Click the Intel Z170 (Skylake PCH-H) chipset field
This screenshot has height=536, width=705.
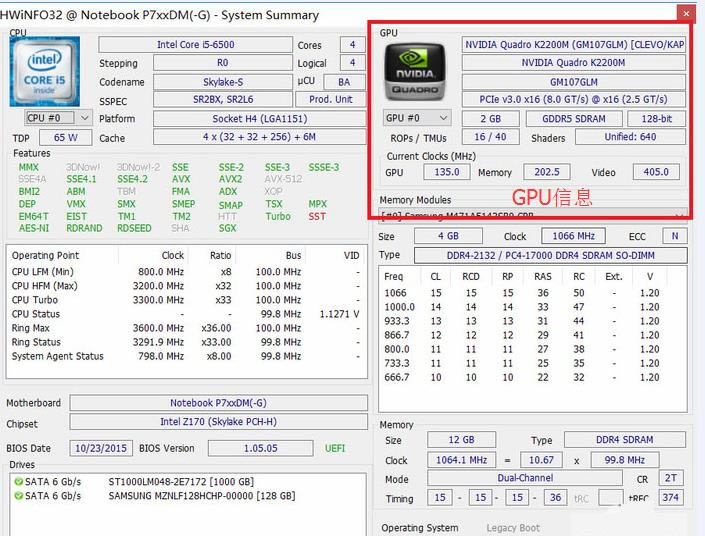point(219,422)
